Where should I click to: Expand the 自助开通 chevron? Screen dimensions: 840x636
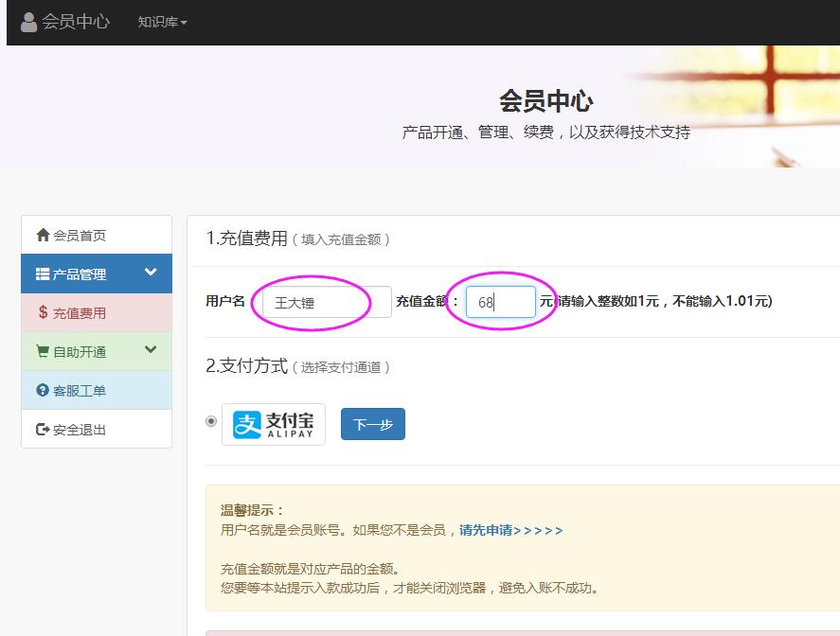[x=151, y=350]
